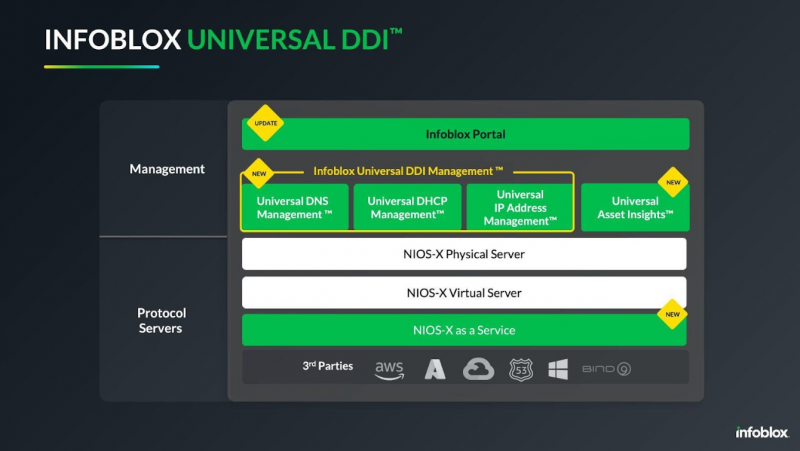Image resolution: width=800 pixels, height=451 pixels.
Task: Click the 3rd Parties label
Action: tap(328, 366)
